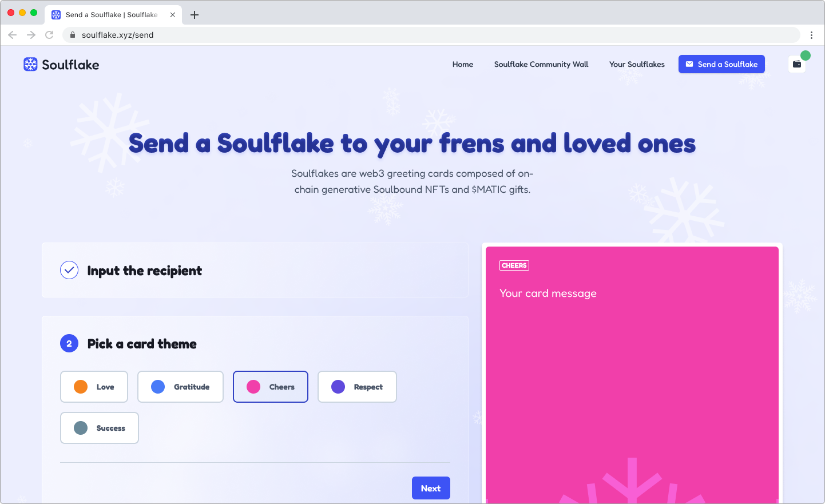Screen dimensions: 825x504
Task: Click the tab's Soulflake favicon
Action: (x=56, y=15)
